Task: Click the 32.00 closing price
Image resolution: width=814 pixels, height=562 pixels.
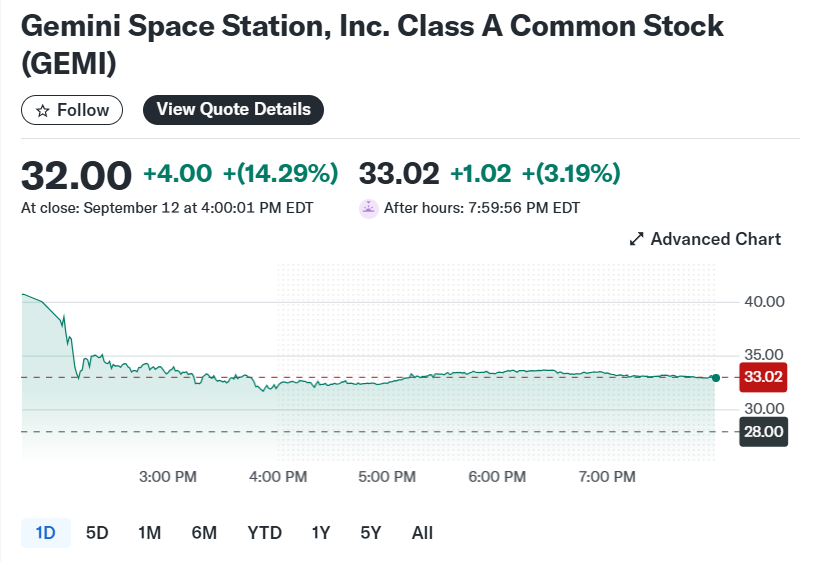Action: tap(76, 174)
